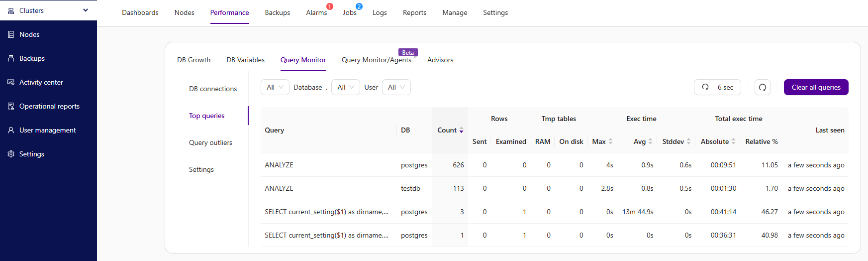Image resolution: width=868 pixels, height=261 pixels.
Task: Open the Database filter dropdown
Action: [x=345, y=87]
